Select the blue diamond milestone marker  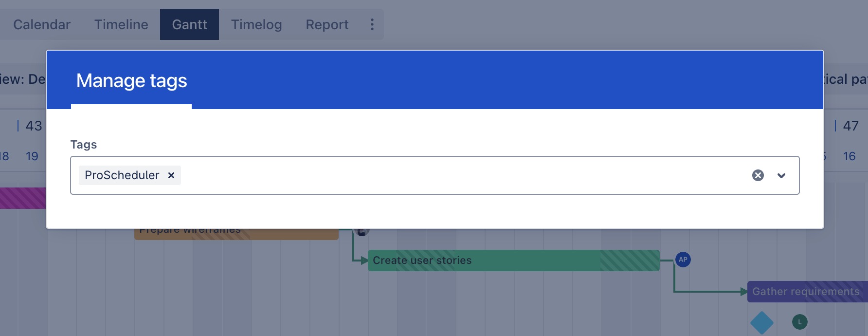762,322
